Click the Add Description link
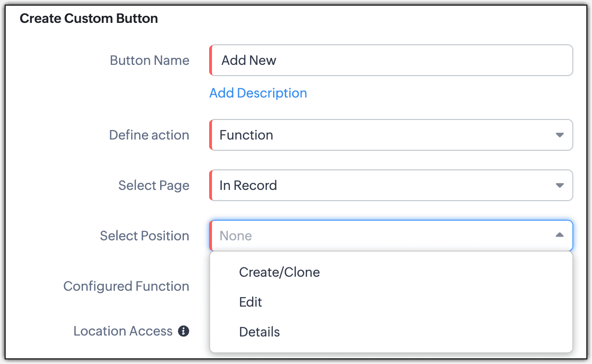This screenshot has width=592, height=364. coord(258,93)
